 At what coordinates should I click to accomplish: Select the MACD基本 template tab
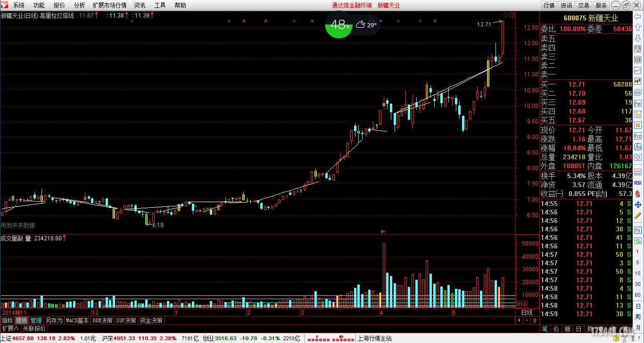pyautogui.click(x=77, y=320)
